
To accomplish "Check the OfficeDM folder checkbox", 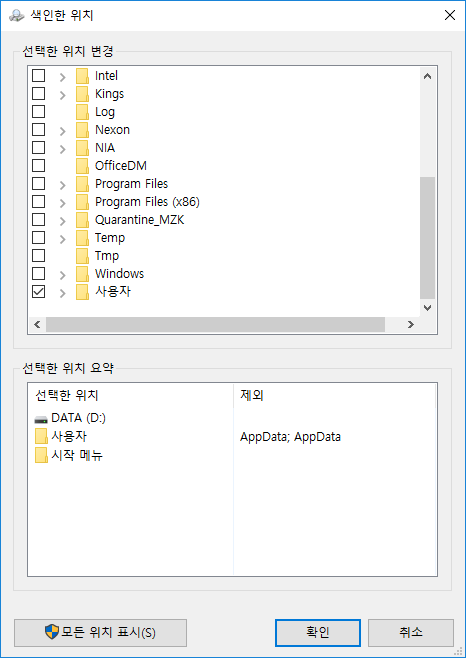I will tap(39, 165).
